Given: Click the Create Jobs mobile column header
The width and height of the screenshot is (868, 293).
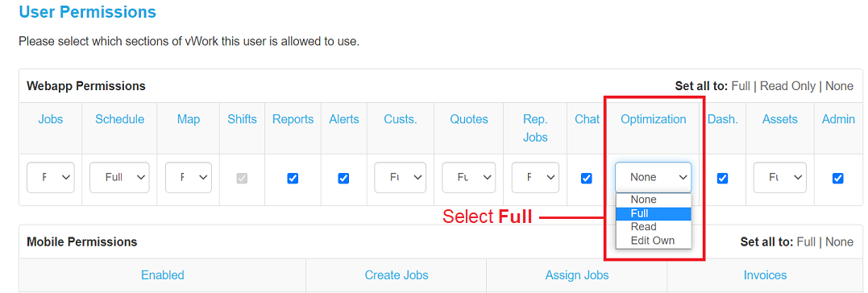Looking at the screenshot, I should click(397, 275).
